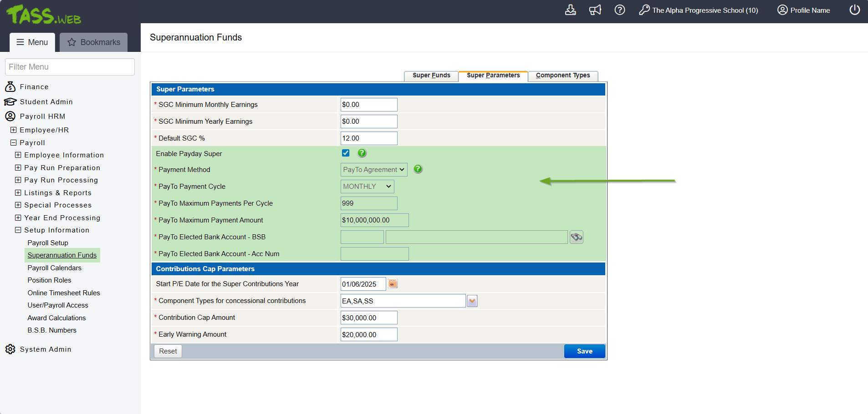The width and height of the screenshot is (868, 414).
Task: Click SGC Minimum Monthly Earnings field
Action: pos(369,105)
